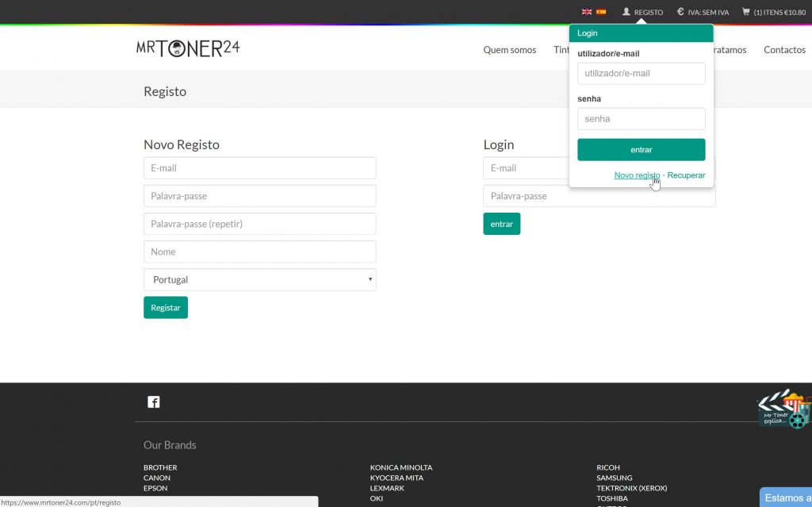The width and height of the screenshot is (812, 507).
Task: Switch language to English flag
Action: click(x=587, y=12)
